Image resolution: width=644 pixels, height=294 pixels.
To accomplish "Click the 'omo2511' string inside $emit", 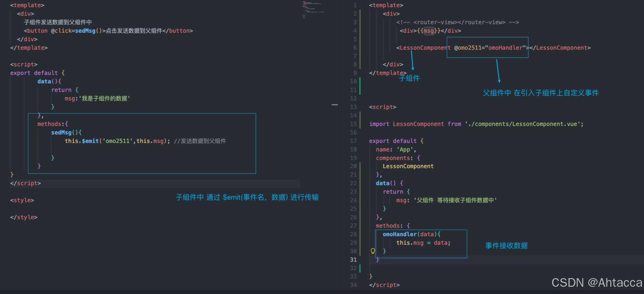I will coord(118,141).
